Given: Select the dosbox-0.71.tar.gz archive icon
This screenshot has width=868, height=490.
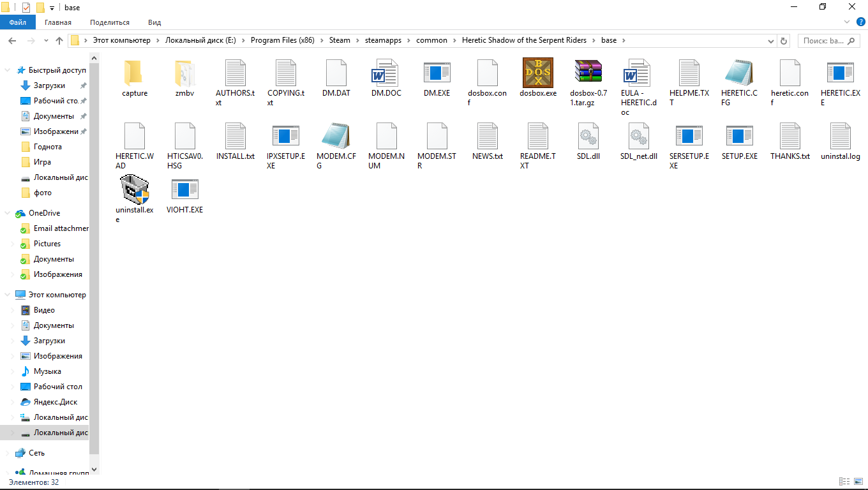Looking at the screenshot, I should point(588,71).
